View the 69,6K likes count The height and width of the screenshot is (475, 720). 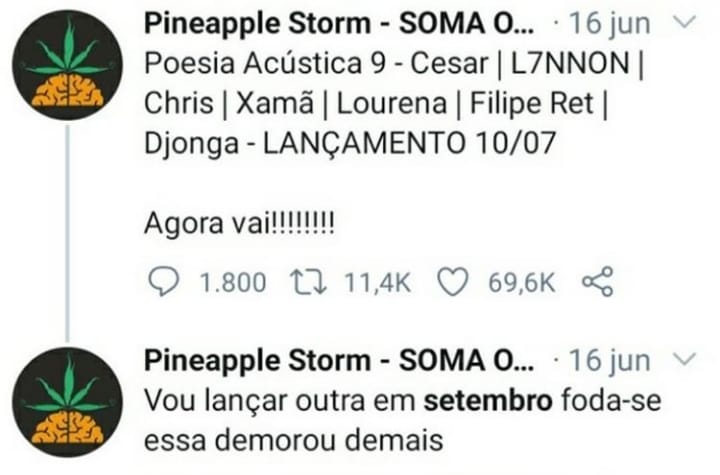pyautogui.click(x=522, y=283)
